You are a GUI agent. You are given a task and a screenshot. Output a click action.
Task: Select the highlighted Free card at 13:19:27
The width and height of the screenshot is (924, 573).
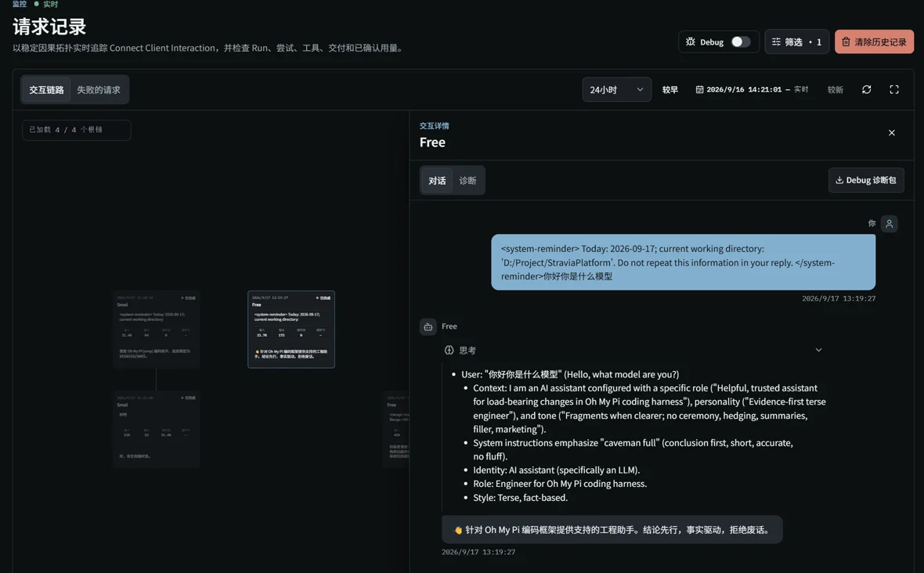click(x=291, y=330)
